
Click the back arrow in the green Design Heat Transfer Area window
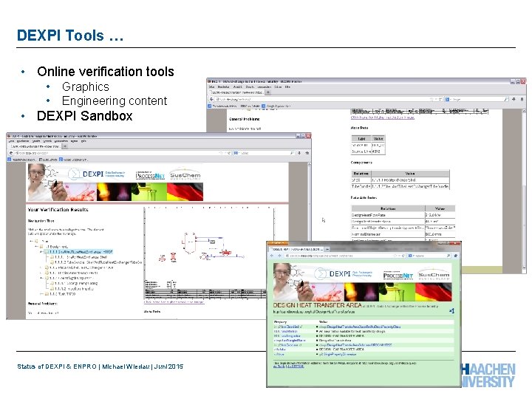click(x=272, y=256)
